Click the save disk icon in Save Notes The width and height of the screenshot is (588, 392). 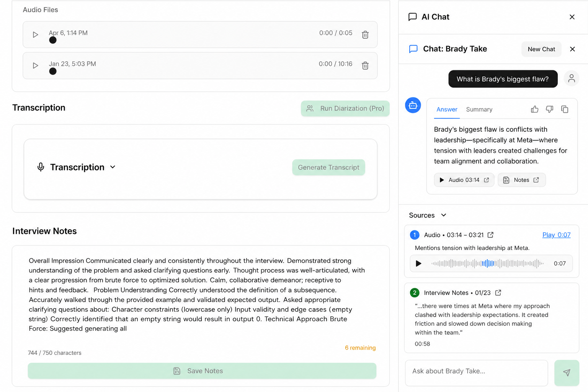point(177,371)
